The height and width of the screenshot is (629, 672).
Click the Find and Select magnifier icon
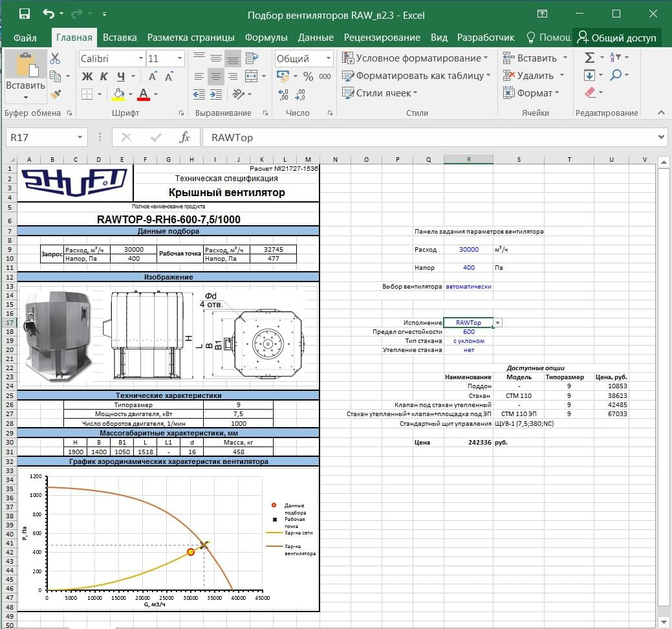pos(615,76)
